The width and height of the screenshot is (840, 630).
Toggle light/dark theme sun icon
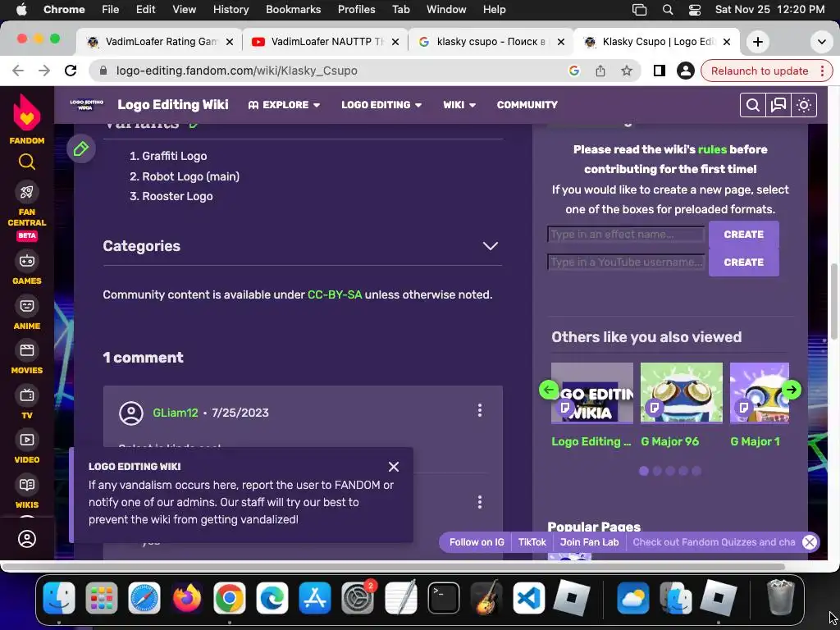point(804,105)
